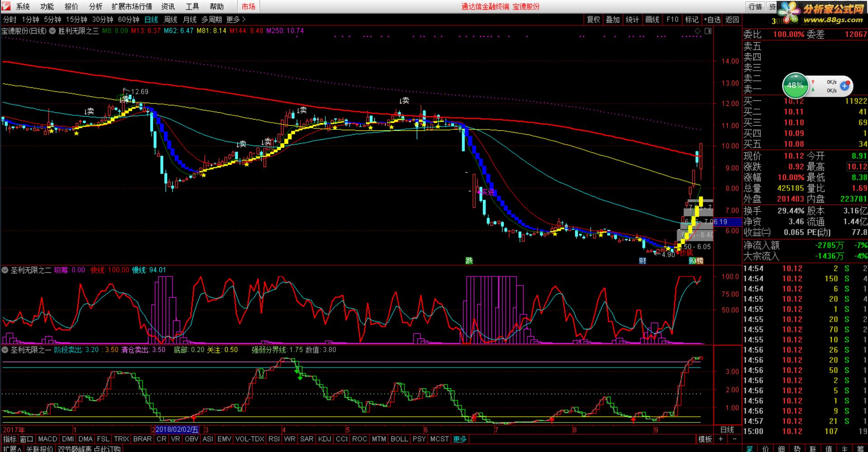Expand 更多 indicators in bottom indicator bar
The image size is (868, 452).
(460, 439)
